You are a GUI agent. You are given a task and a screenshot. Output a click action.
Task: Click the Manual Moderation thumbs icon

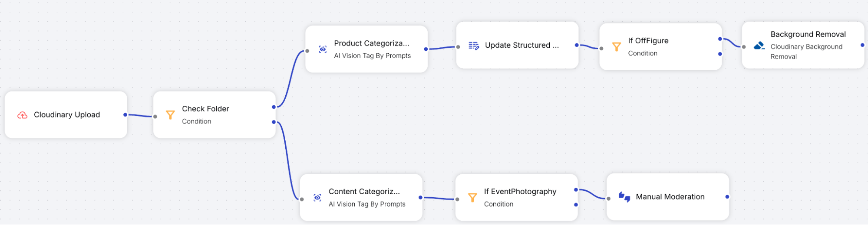coord(624,197)
